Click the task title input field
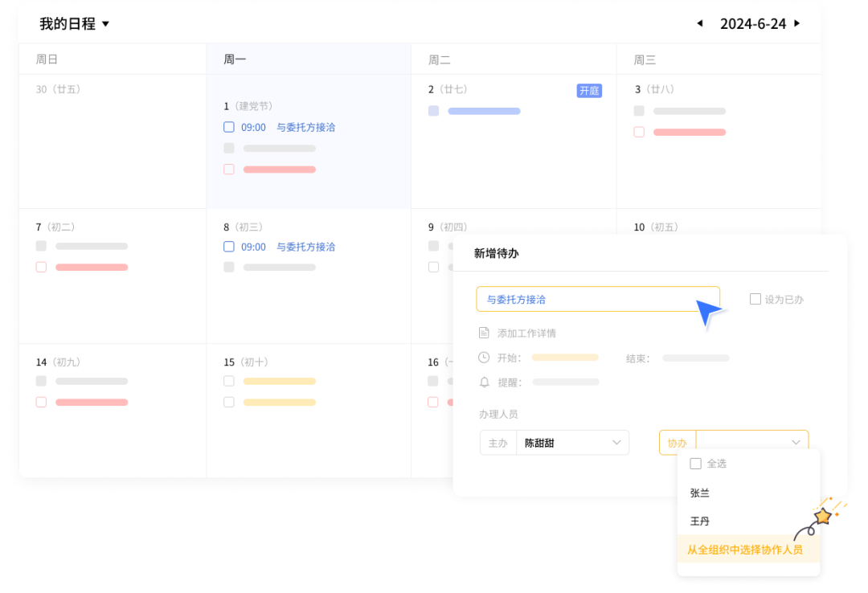Viewport: 868px width, 593px height. click(587, 299)
